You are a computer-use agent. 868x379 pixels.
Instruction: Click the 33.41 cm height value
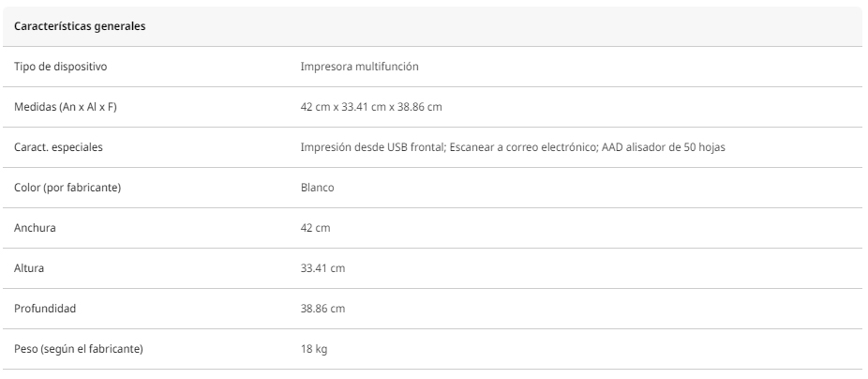322,268
